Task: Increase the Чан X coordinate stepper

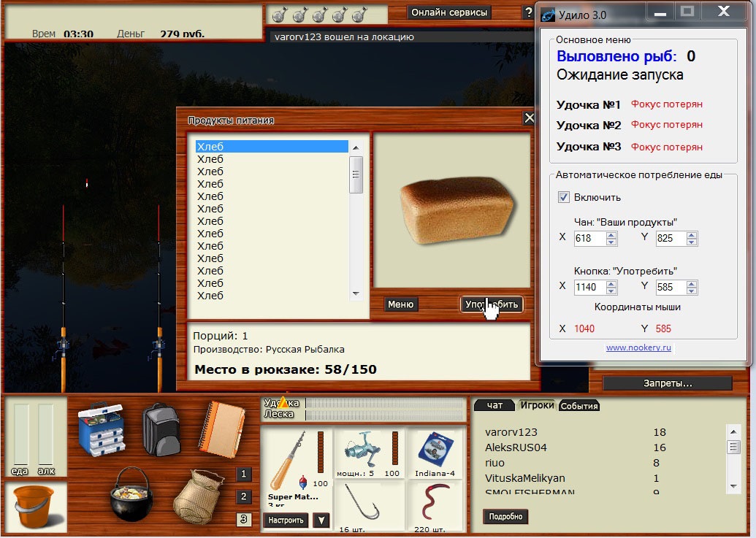Action: (612, 234)
